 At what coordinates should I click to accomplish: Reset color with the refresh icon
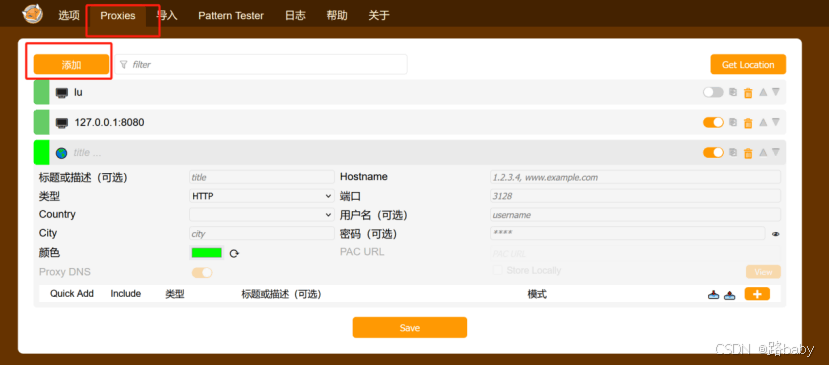click(x=234, y=253)
